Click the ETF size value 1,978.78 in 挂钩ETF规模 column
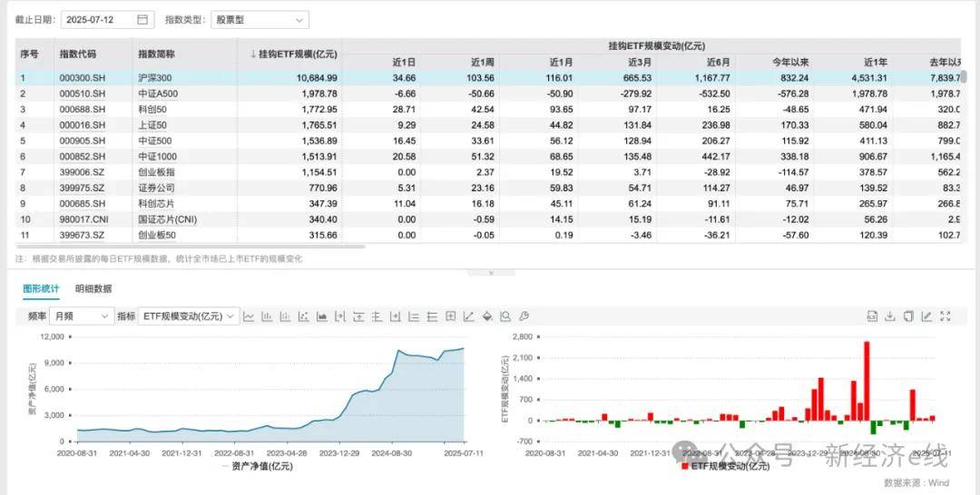This screenshot has width=980, height=495. pyautogui.click(x=320, y=93)
